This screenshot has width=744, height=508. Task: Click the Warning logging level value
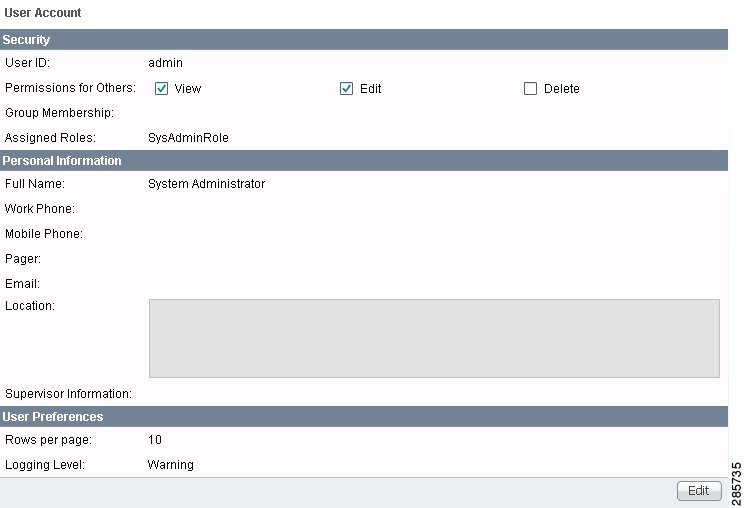pyautogui.click(x=170, y=465)
